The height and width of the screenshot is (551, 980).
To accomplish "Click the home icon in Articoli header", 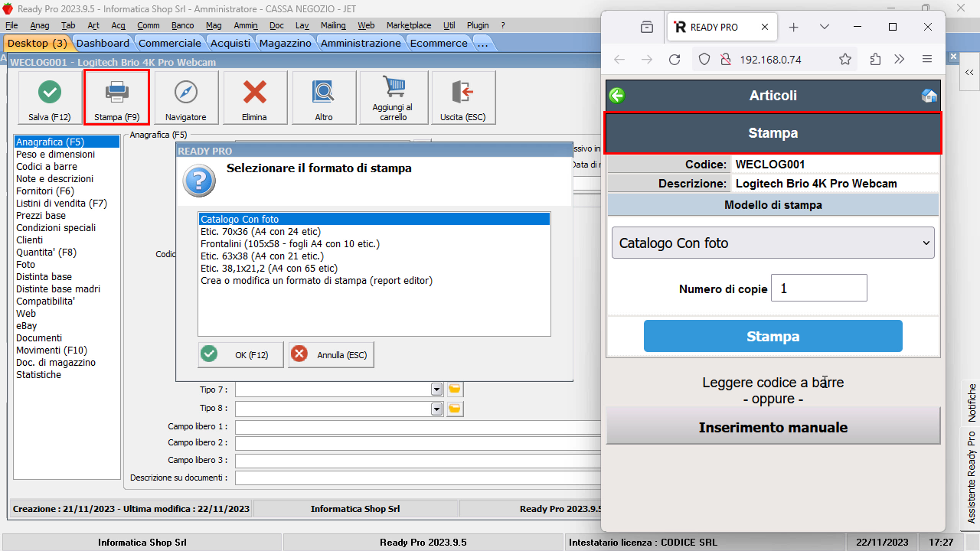I will tap(929, 96).
